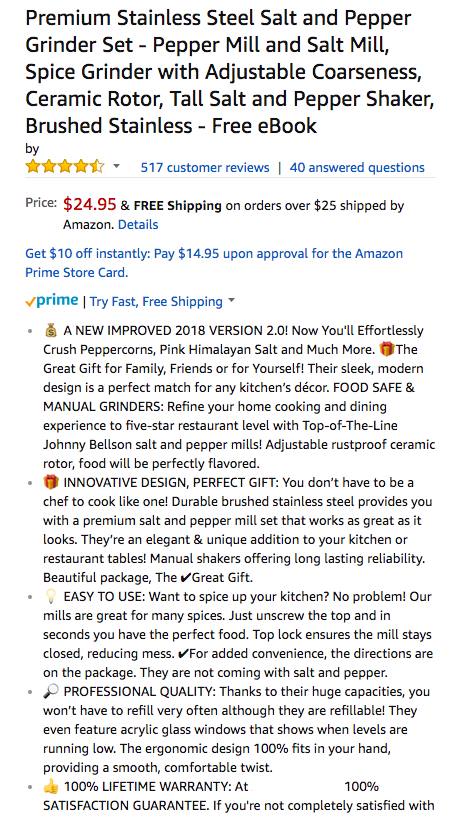This screenshot has height=814, width=449.
Task: Click the product title heading
Action: point(230,72)
